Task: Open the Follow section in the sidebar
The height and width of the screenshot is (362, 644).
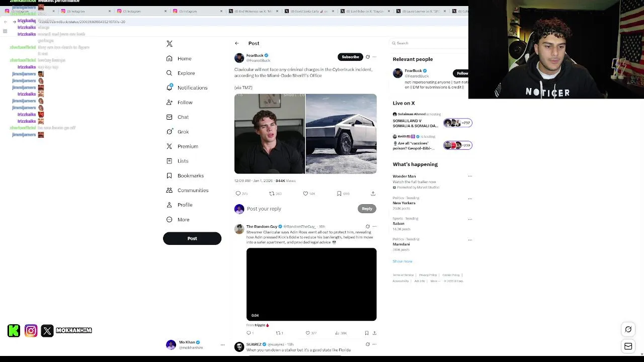Action: [180, 102]
